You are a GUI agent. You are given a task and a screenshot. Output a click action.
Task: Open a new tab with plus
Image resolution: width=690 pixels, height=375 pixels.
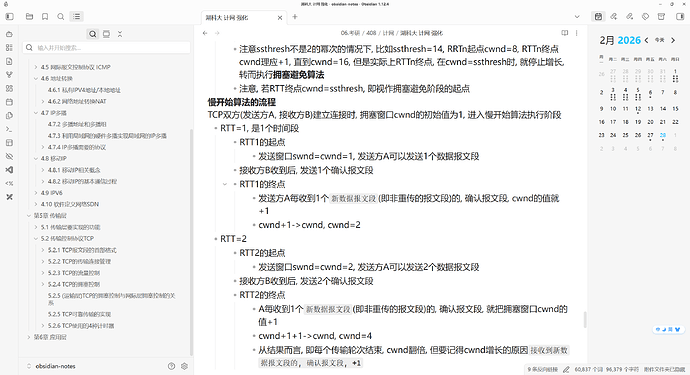coord(295,17)
